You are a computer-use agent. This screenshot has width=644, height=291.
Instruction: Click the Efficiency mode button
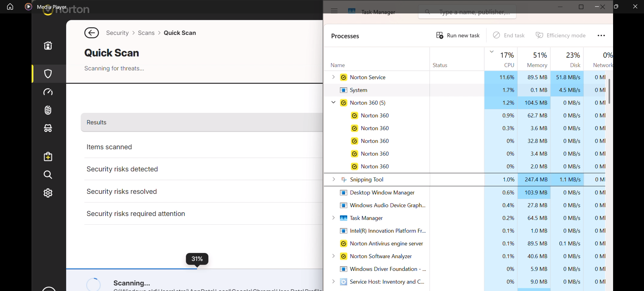pos(561,36)
